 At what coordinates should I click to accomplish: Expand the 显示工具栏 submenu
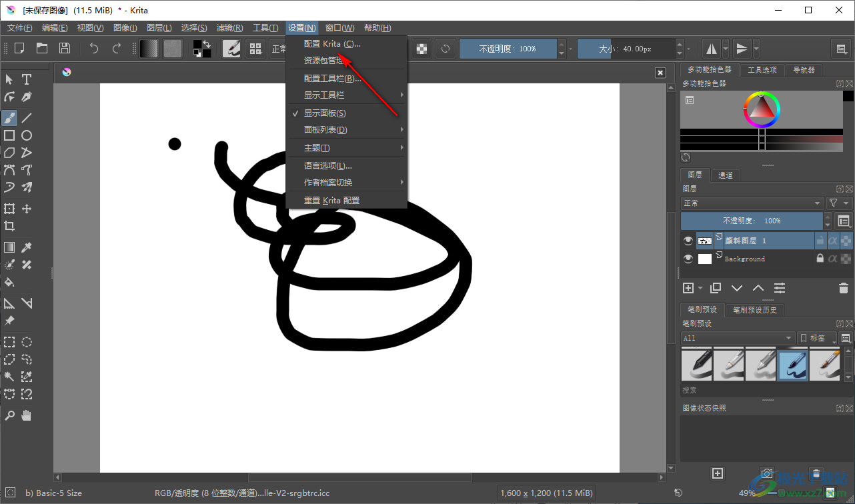(346, 95)
